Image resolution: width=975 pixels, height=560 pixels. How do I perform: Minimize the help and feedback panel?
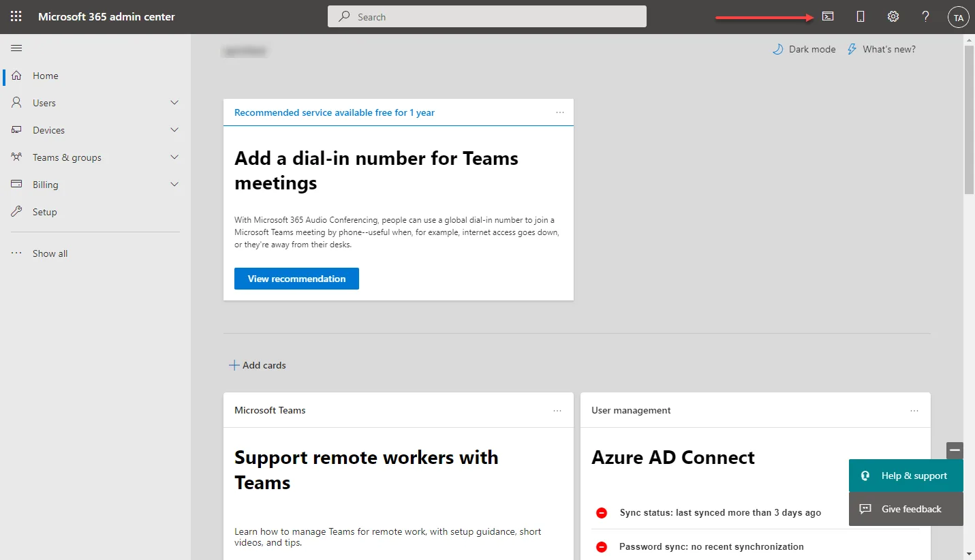point(955,450)
